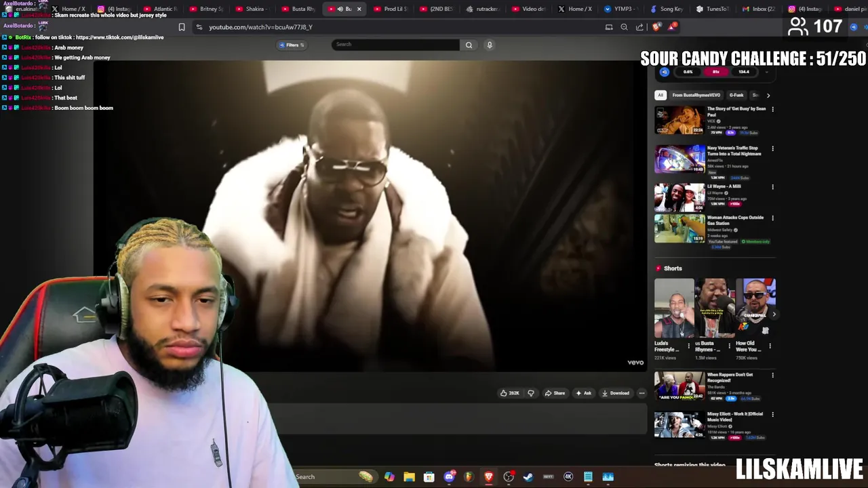Open OBS Studio from the taskbar
This screenshot has height=488, width=868.
(x=509, y=477)
